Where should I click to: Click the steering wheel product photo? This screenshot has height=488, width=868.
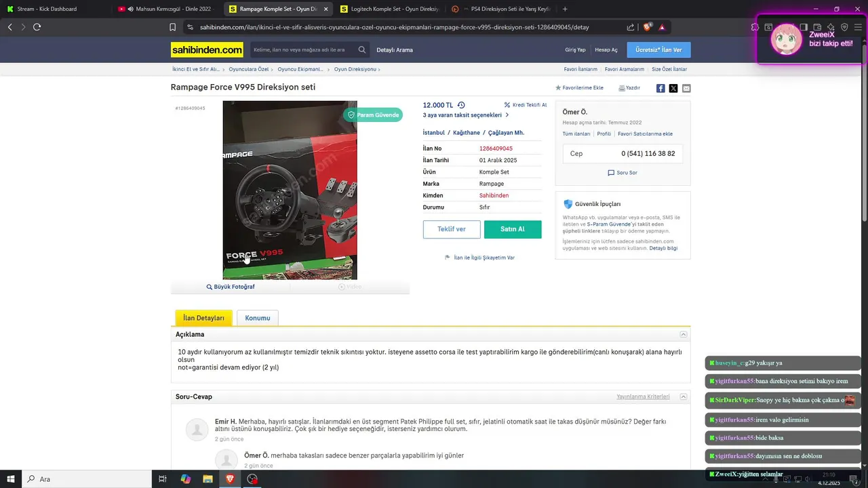(290, 190)
